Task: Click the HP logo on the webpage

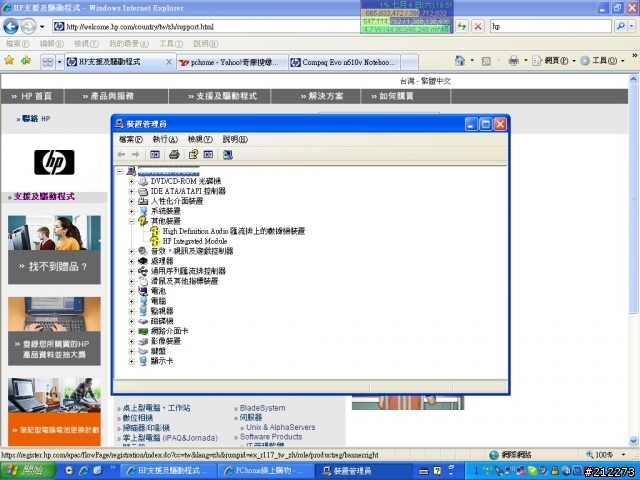Action: tap(54, 162)
